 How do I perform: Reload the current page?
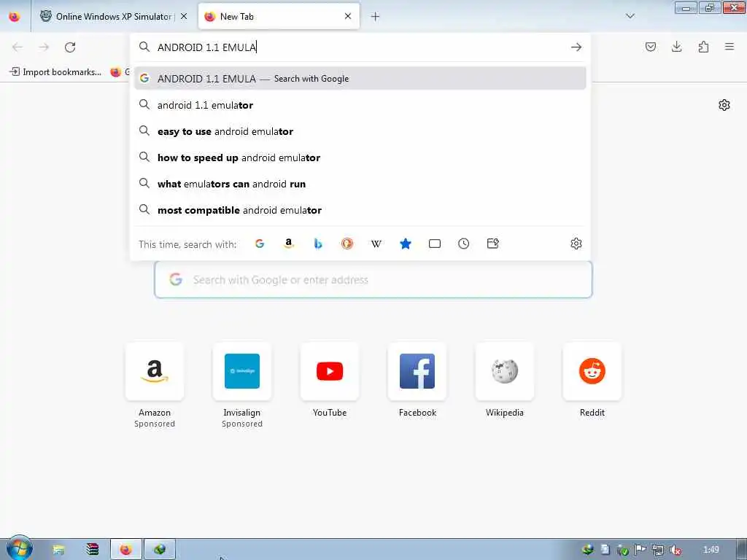[x=70, y=47]
